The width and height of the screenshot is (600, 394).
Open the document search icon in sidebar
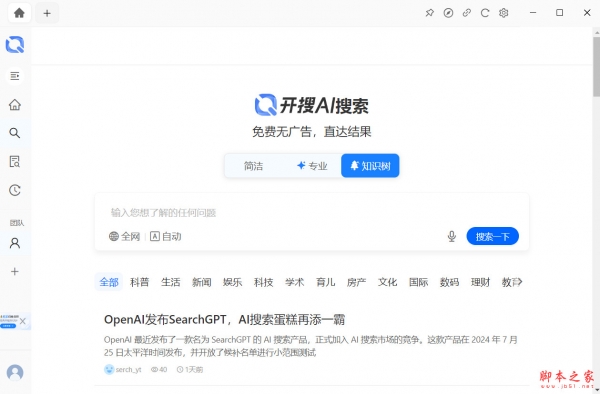(x=15, y=161)
